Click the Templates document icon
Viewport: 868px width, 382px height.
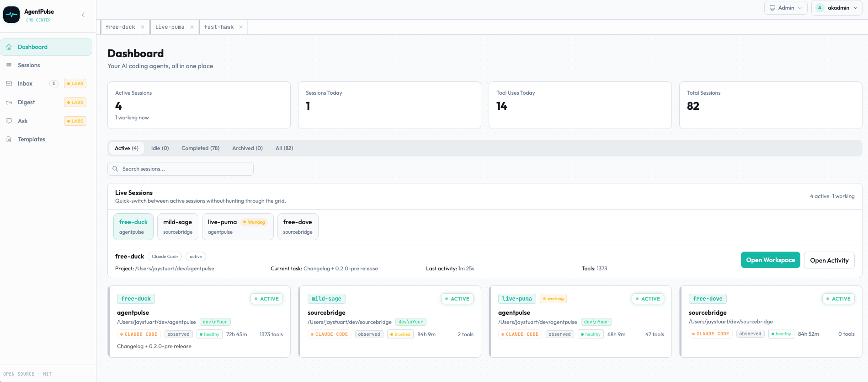pyautogui.click(x=9, y=140)
